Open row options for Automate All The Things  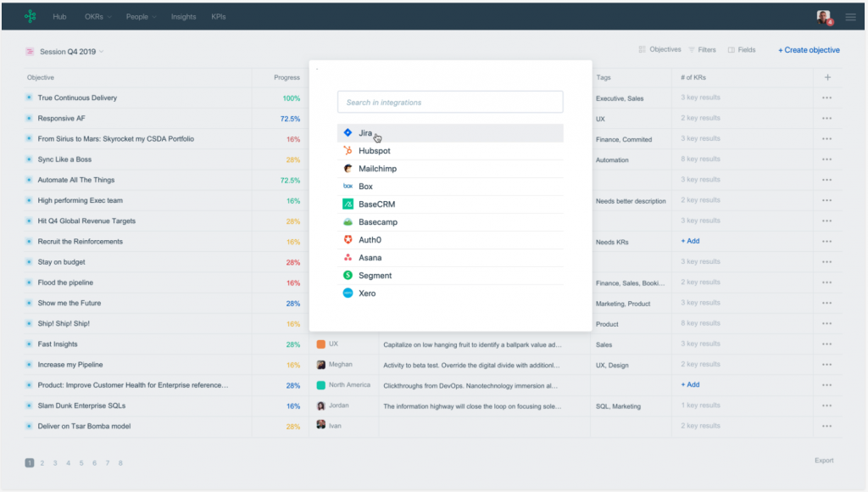pyautogui.click(x=827, y=180)
